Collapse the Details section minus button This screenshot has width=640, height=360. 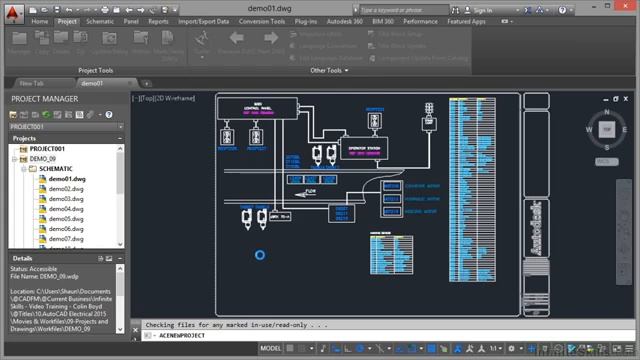[x=120, y=258]
